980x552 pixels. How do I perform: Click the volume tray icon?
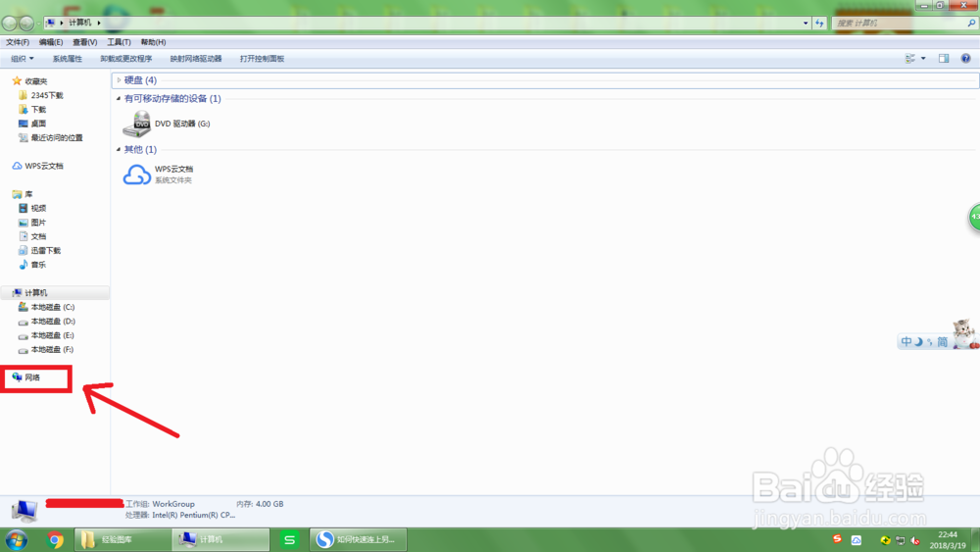(915, 540)
